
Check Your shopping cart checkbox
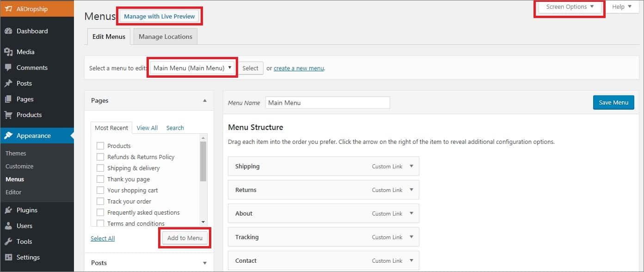(100, 190)
